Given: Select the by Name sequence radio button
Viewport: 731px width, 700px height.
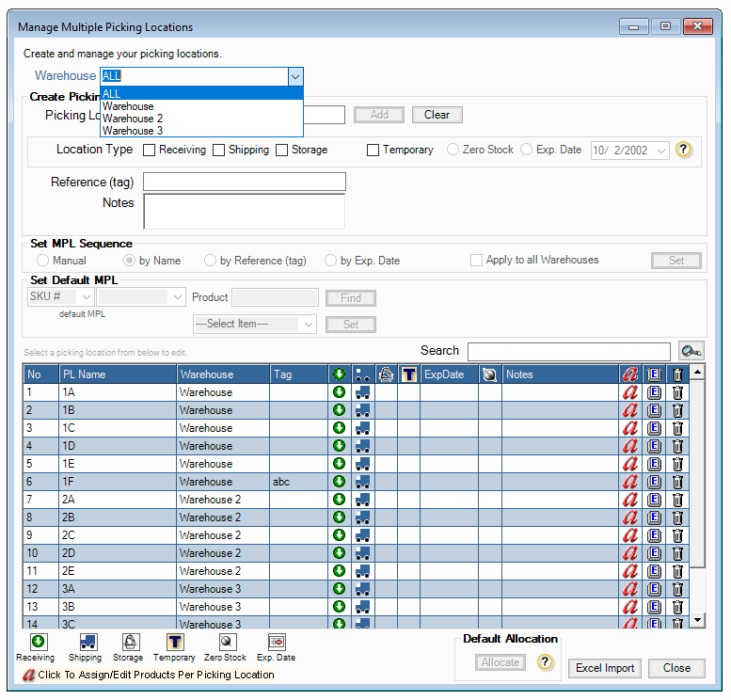Looking at the screenshot, I should 131,261.
